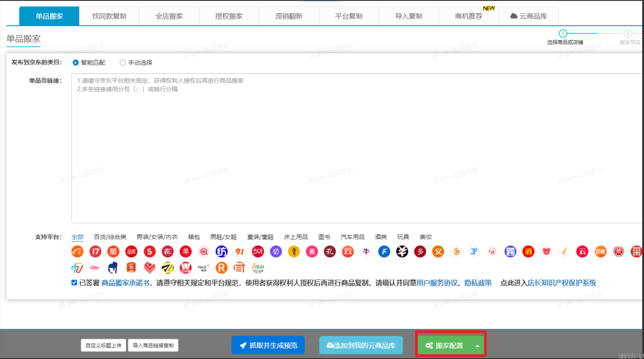
Task: Choose the orange 'R' platform icon
Action: tap(221, 268)
